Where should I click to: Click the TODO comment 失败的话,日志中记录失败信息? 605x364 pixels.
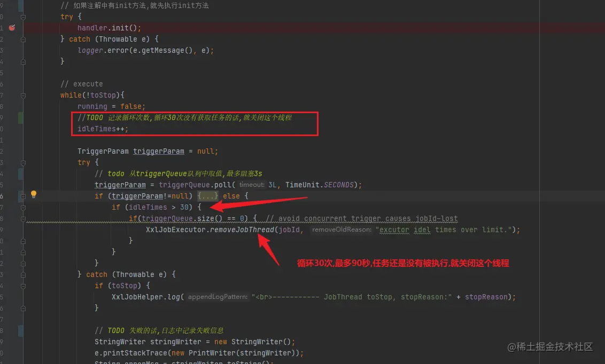159,330
